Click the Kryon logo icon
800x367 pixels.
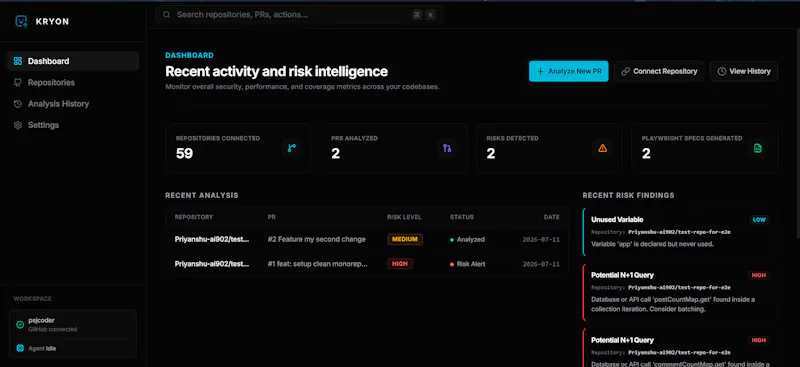pyautogui.click(x=21, y=21)
